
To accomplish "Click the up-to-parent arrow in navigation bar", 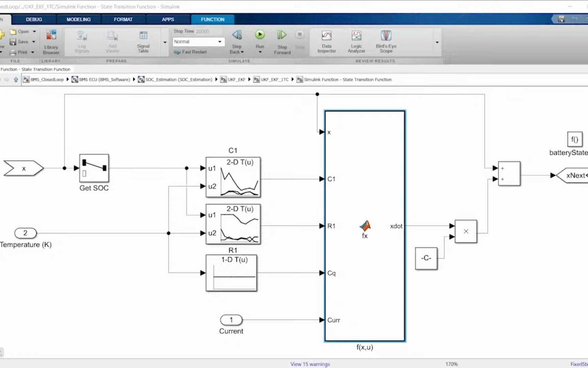I will [x=16, y=79].
